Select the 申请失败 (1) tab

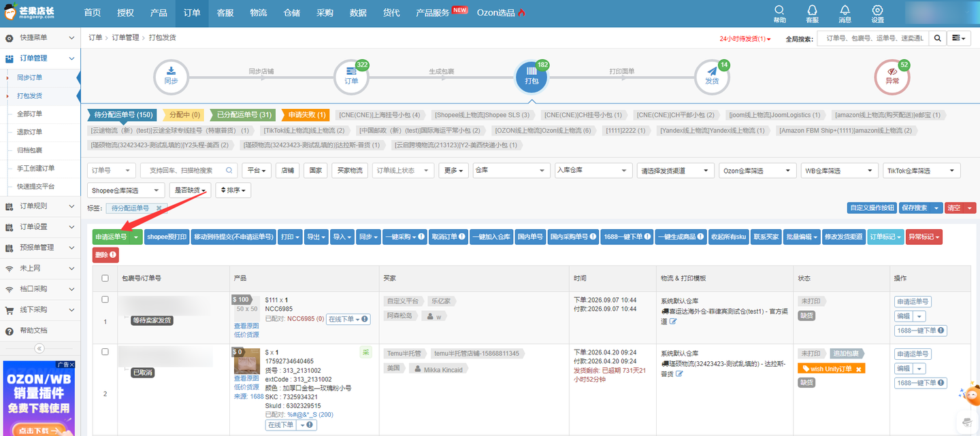pyautogui.click(x=304, y=115)
